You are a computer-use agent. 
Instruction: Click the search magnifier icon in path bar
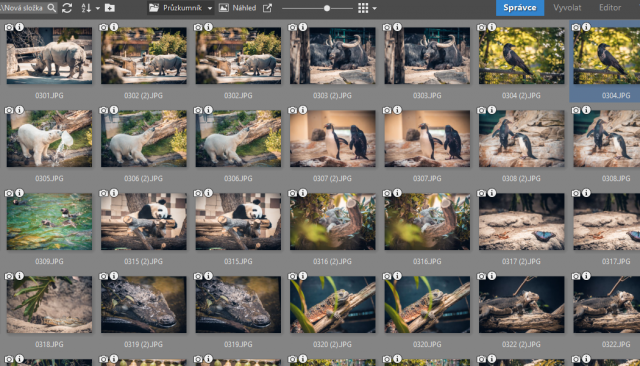[x=51, y=8]
